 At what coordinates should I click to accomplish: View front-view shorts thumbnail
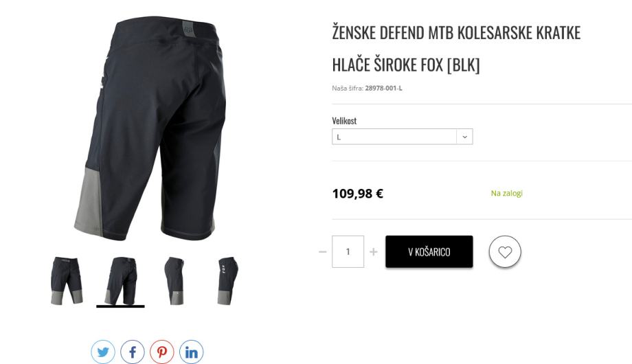[67, 281]
